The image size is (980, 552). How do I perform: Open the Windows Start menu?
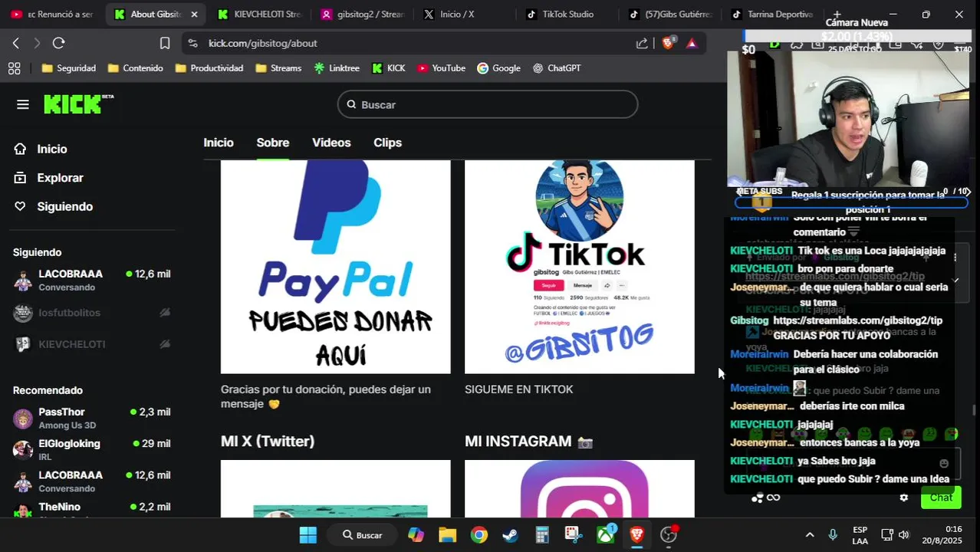point(307,534)
